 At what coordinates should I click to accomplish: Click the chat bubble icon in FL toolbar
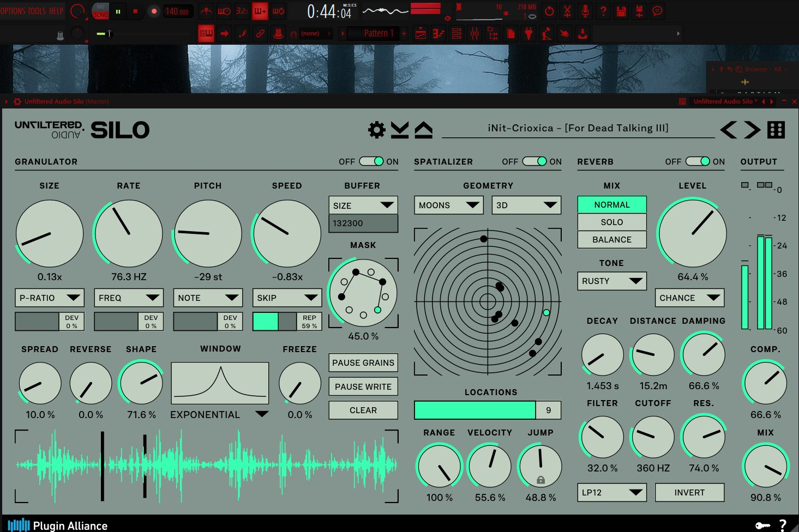point(658,11)
